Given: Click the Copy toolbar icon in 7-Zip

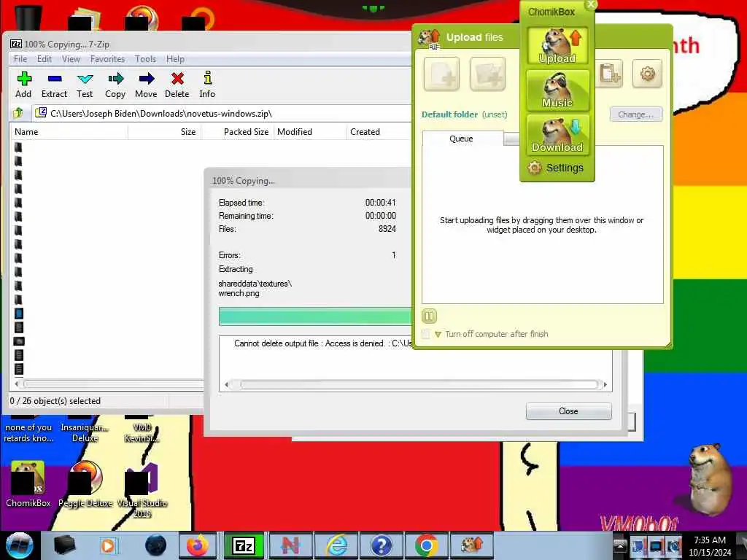Looking at the screenshot, I should coord(115,85).
